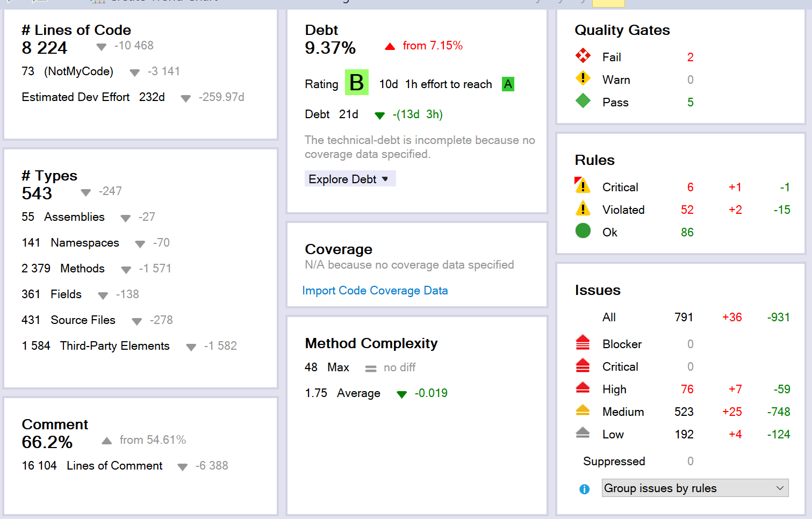This screenshot has height=519, width=812.
Task: Click the 543 types value
Action: click(37, 193)
